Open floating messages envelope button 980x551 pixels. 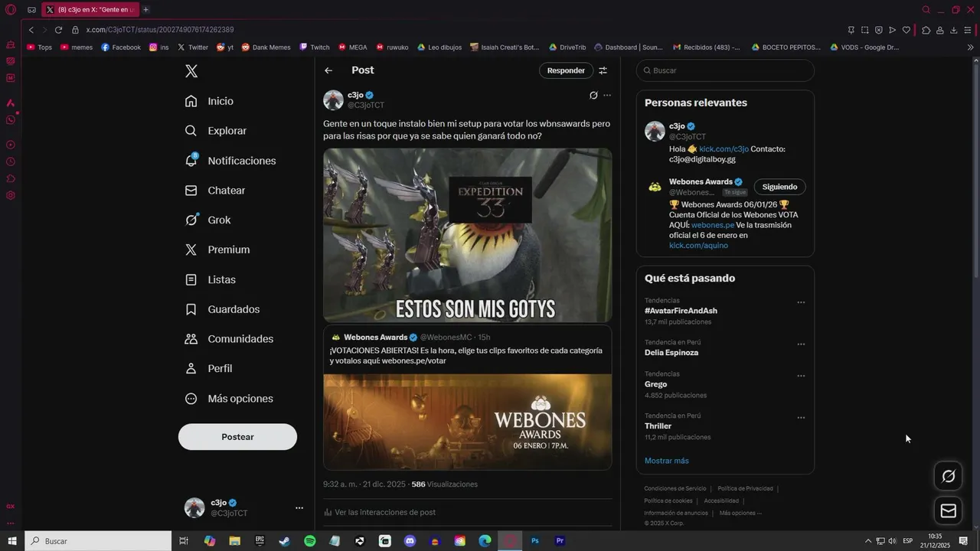949,510
